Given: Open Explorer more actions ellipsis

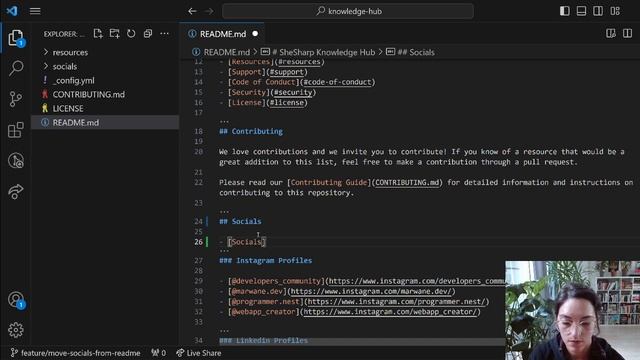Looking at the screenshot, I should click(164, 34).
